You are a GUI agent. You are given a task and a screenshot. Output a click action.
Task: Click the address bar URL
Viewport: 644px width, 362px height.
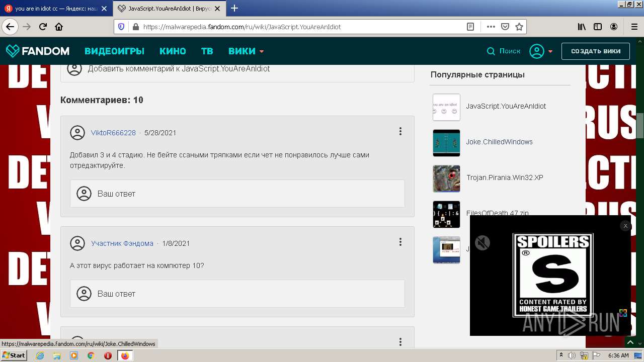[x=242, y=27]
